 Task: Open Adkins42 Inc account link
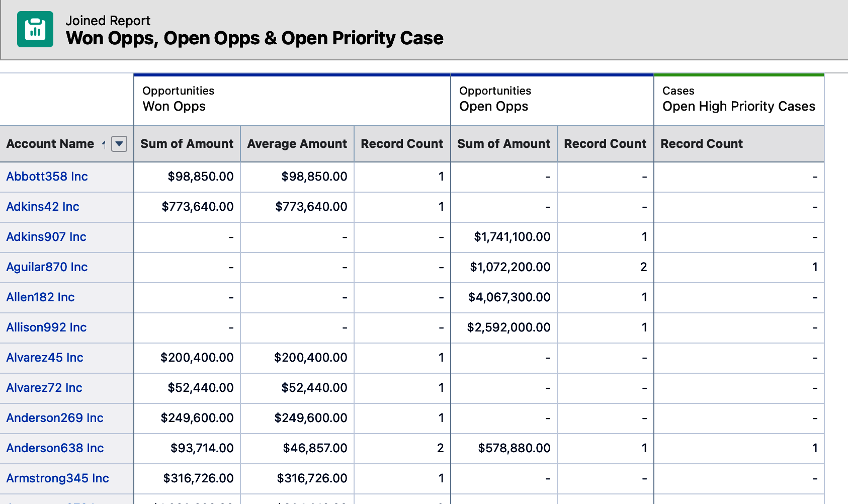43,207
